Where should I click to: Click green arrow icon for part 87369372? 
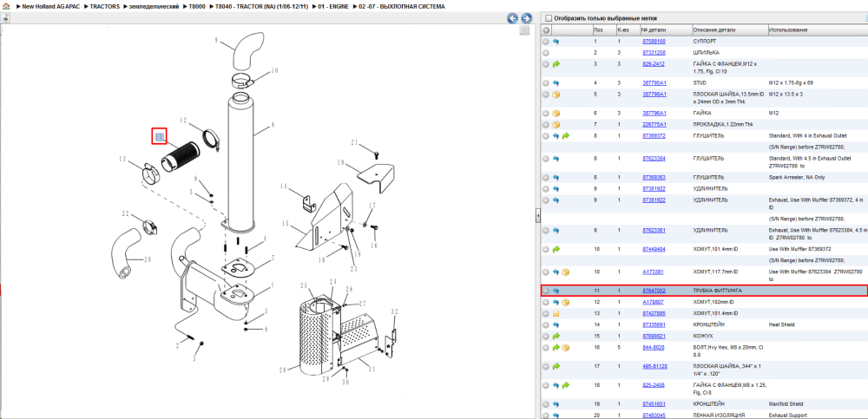coord(565,135)
